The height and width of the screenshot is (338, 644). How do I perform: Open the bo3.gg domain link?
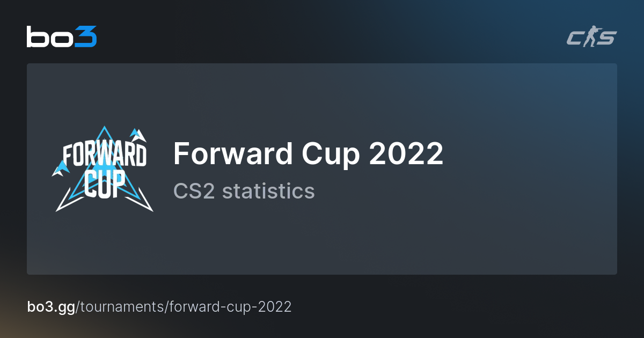(x=52, y=307)
